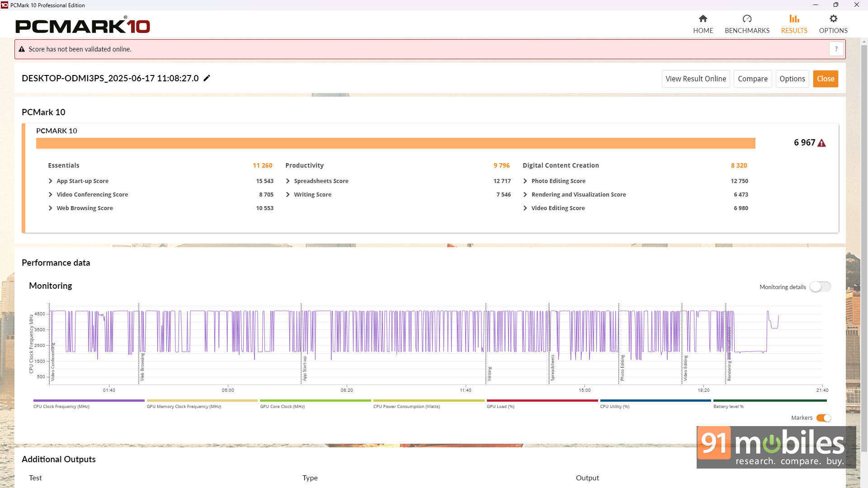This screenshot has height=488, width=868.
Task: Click the Test column header
Action: (35, 478)
